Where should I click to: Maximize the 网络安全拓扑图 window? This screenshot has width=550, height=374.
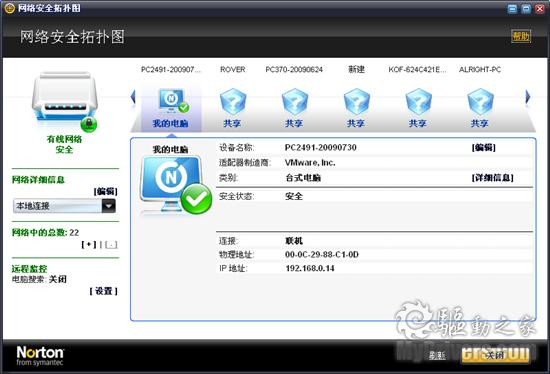point(526,8)
